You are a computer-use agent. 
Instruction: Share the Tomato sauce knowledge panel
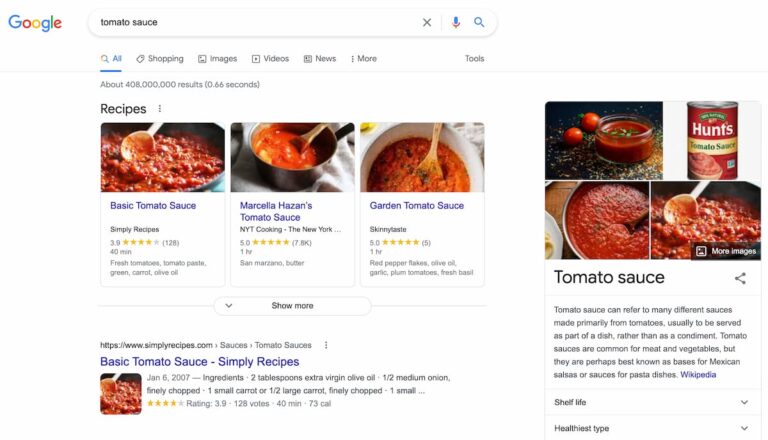click(740, 278)
